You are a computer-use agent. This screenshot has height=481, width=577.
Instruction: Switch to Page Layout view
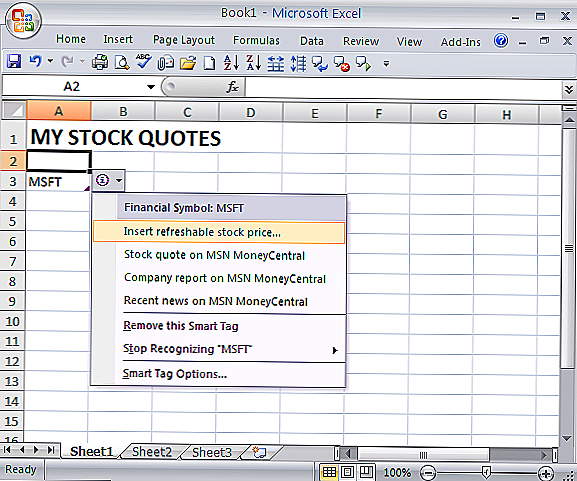pos(348,472)
